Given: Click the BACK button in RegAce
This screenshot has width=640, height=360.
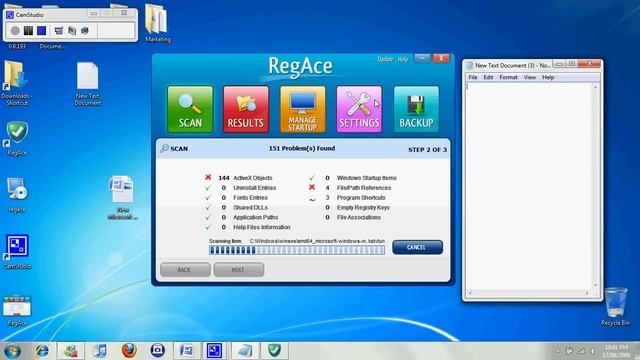Looking at the screenshot, I should coord(185,270).
